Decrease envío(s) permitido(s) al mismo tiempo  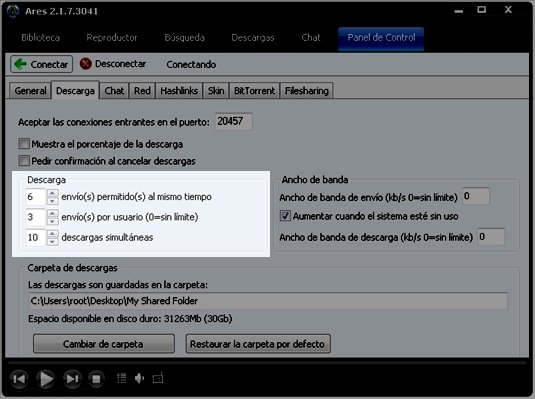pos(52,201)
